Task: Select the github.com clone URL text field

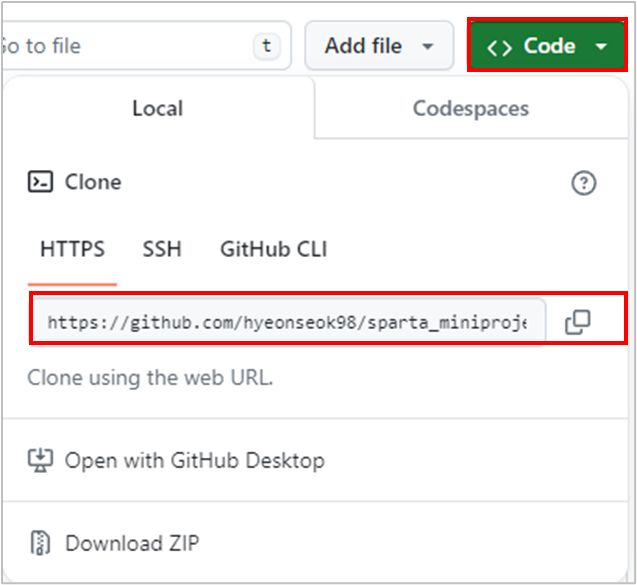Action: tap(289, 322)
